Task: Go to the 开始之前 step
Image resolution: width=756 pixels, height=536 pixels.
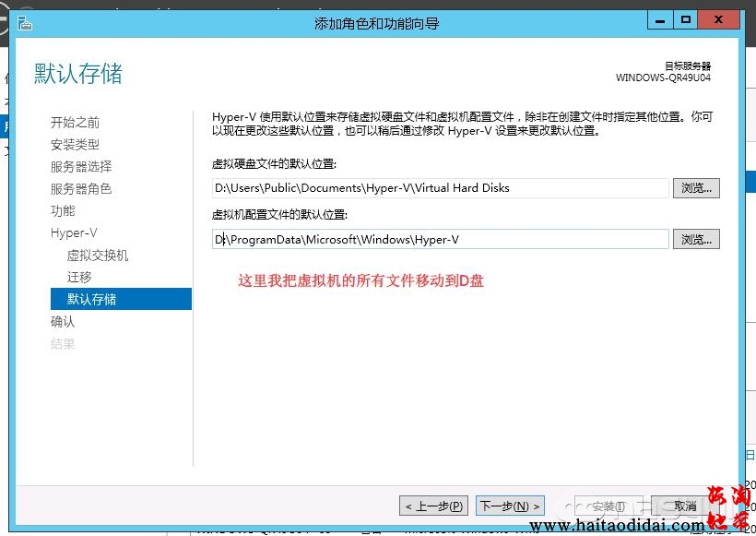Action: pyautogui.click(x=75, y=123)
